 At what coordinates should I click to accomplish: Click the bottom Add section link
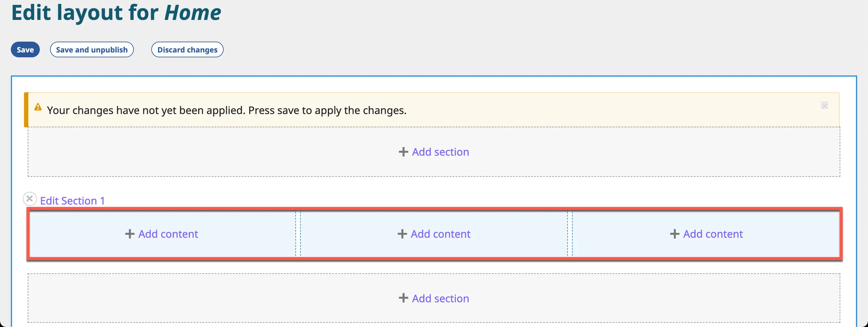pos(440,298)
